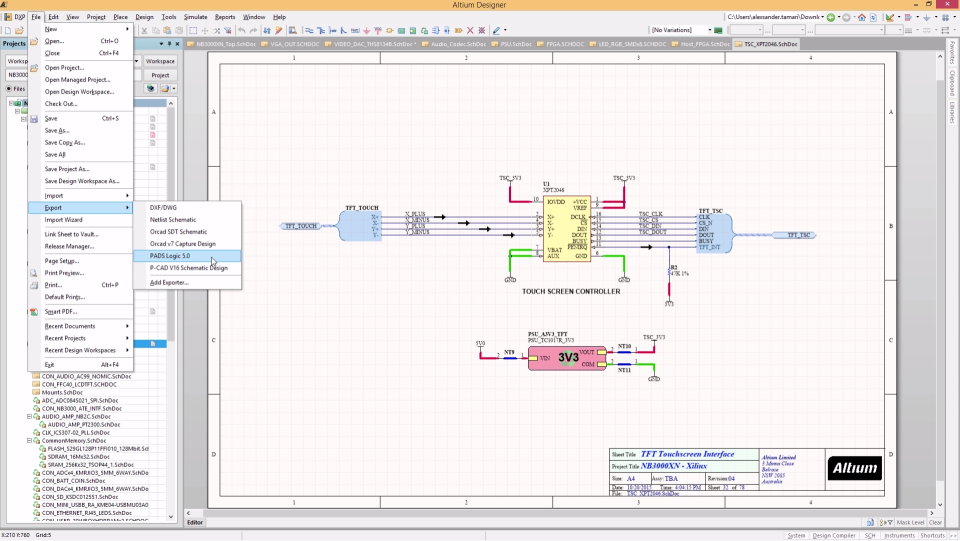This screenshot has height=541, width=960.
Task: Close the Projects panel with X
Action: tap(178, 44)
